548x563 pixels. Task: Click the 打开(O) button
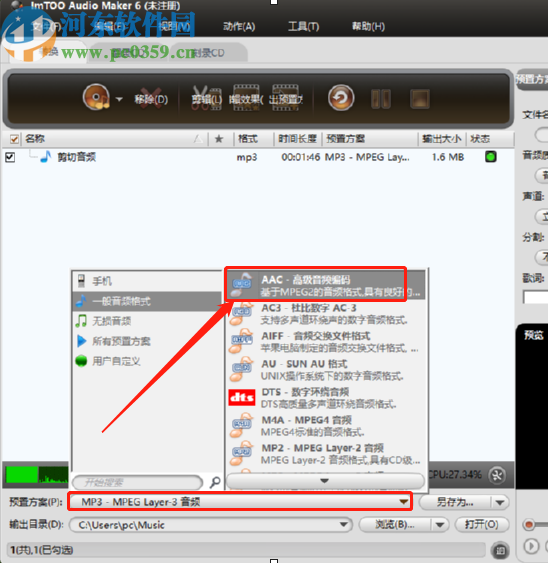(x=482, y=525)
